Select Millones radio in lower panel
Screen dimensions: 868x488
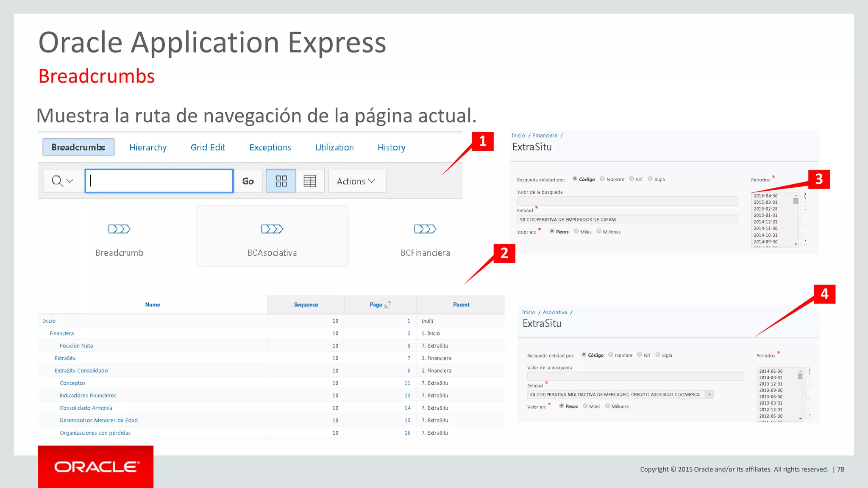click(607, 406)
